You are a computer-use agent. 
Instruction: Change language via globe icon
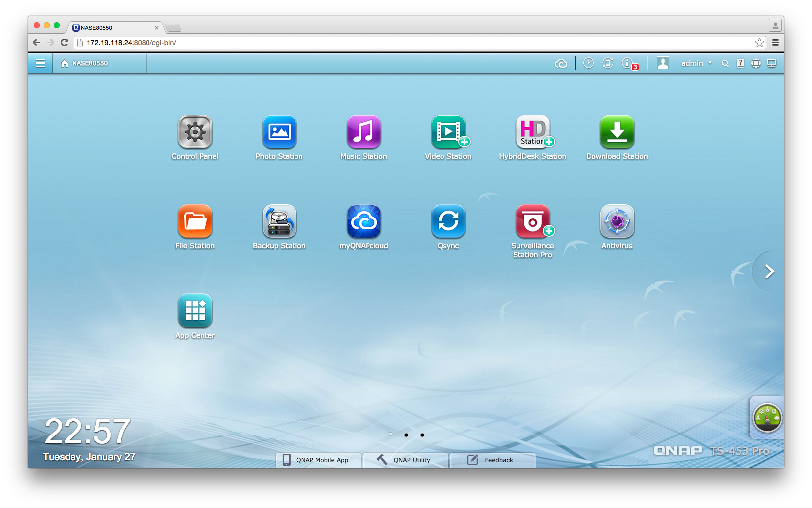click(x=756, y=63)
